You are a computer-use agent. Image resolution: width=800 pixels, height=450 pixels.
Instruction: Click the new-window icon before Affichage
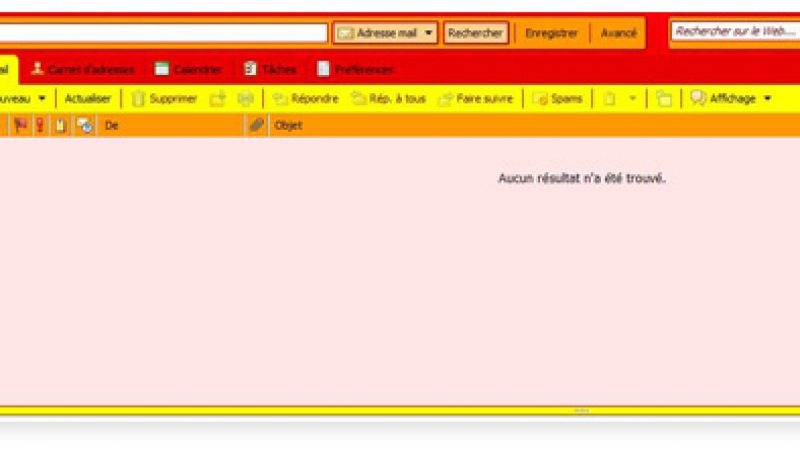[x=664, y=98]
